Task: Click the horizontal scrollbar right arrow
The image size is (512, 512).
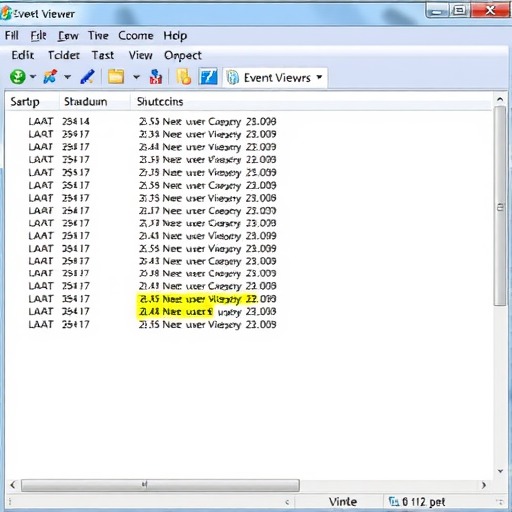Action: (484, 485)
